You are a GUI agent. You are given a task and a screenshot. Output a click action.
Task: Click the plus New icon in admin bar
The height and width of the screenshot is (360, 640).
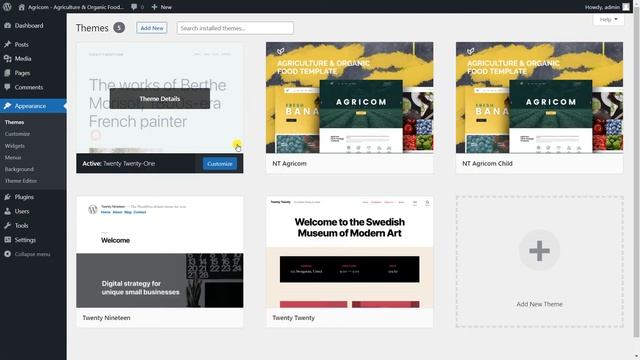pos(154,7)
